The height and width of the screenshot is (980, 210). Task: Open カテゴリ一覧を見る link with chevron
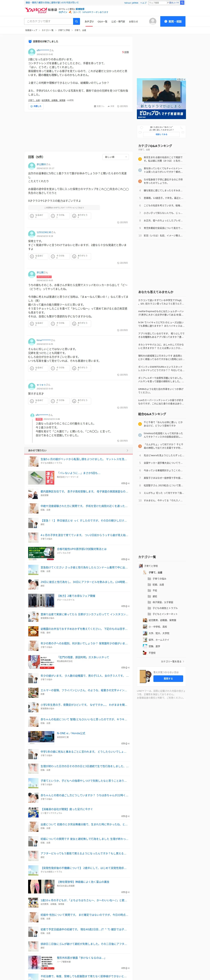[x=172, y=661]
